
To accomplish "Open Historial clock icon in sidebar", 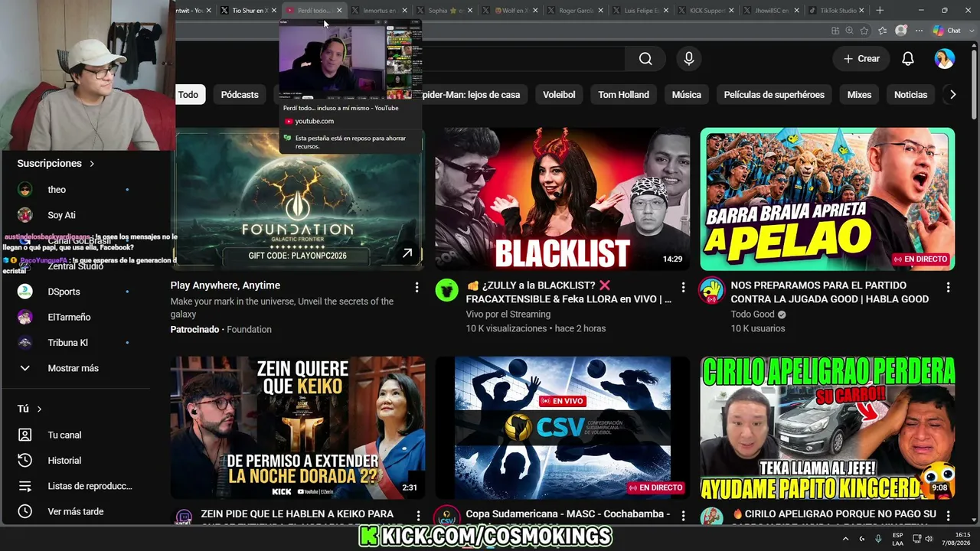I will [25, 461].
